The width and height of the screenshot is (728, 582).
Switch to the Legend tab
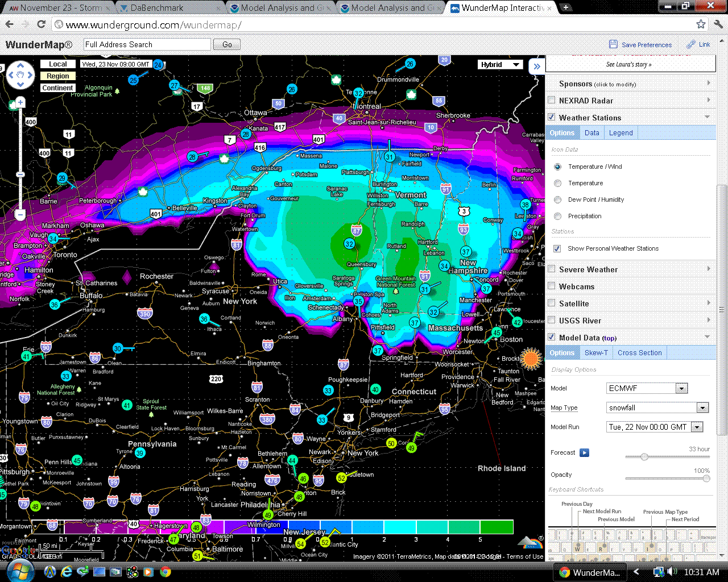tap(621, 132)
